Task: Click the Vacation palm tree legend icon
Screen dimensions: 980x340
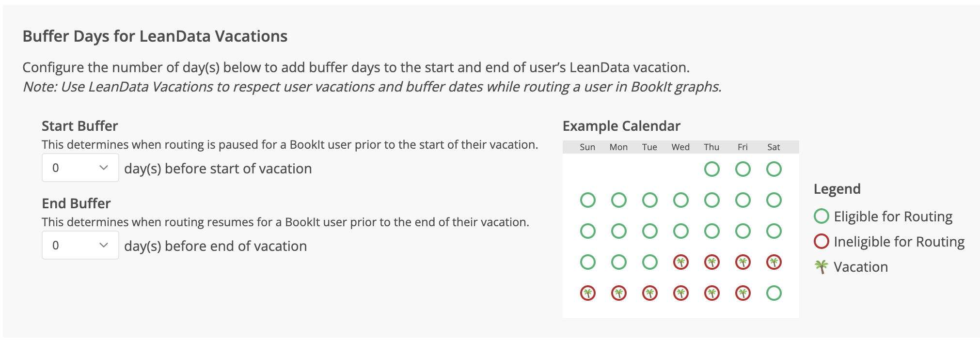Action: (821, 266)
